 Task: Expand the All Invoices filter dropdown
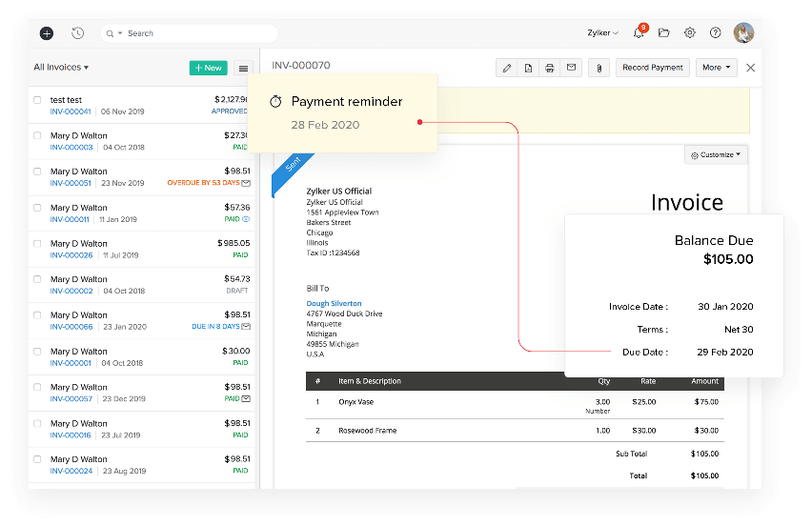(61, 68)
